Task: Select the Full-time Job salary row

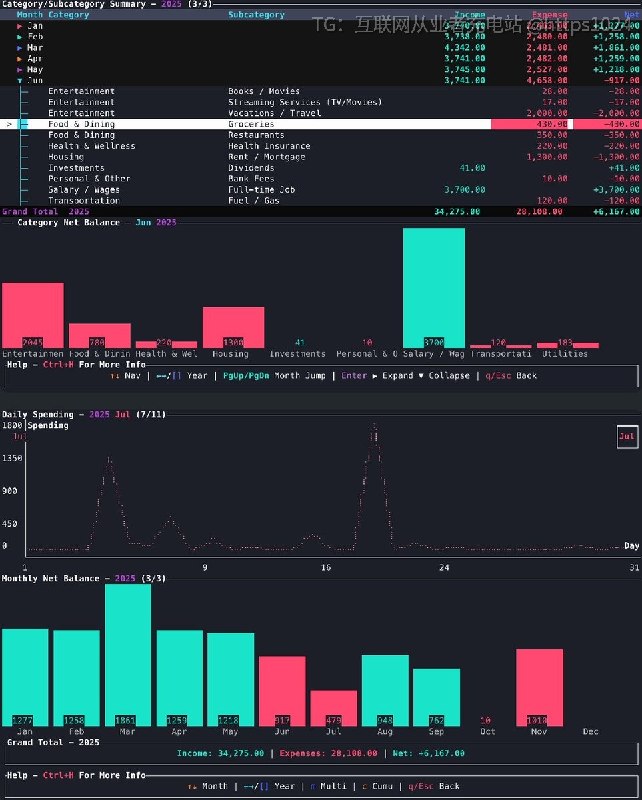Action: coord(321,190)
